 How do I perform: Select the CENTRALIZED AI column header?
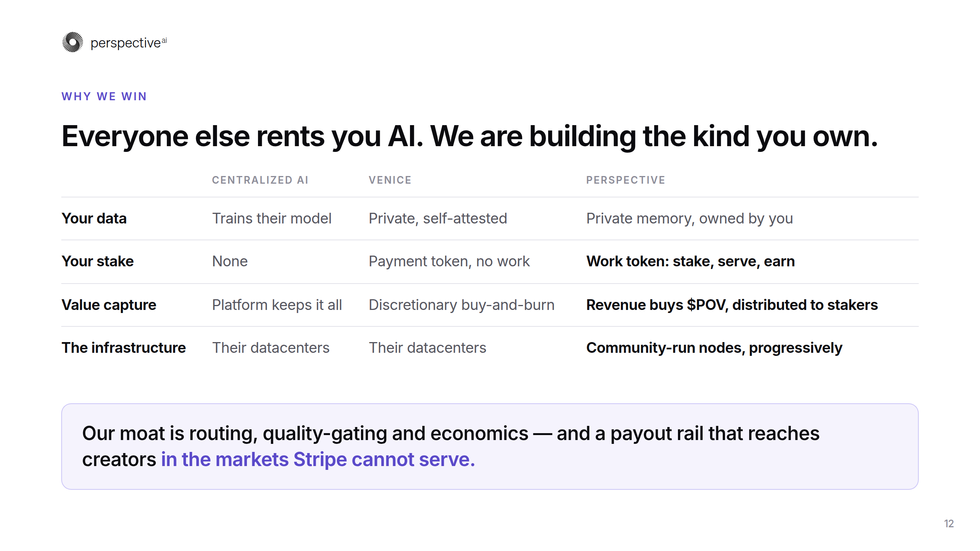pos(260,180)
